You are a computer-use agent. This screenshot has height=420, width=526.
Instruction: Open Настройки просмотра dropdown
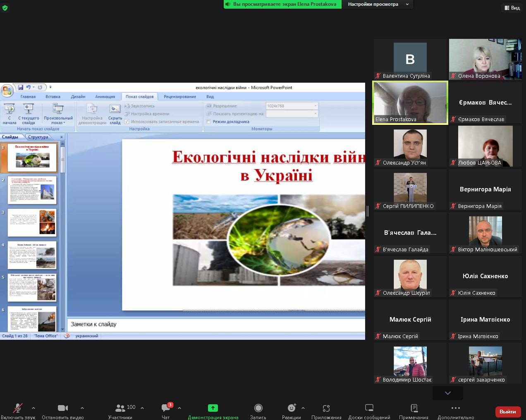coord(378,4)
